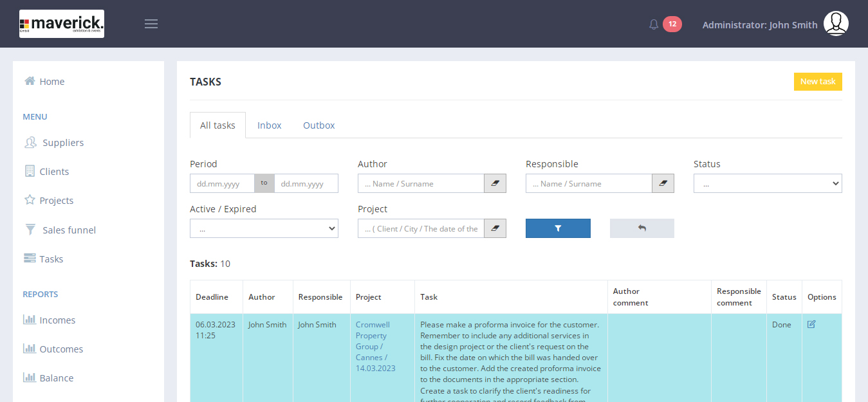Viewport: 868px width, 402px height.
Task: Click the user avatar icon
Action: point(836,24)
